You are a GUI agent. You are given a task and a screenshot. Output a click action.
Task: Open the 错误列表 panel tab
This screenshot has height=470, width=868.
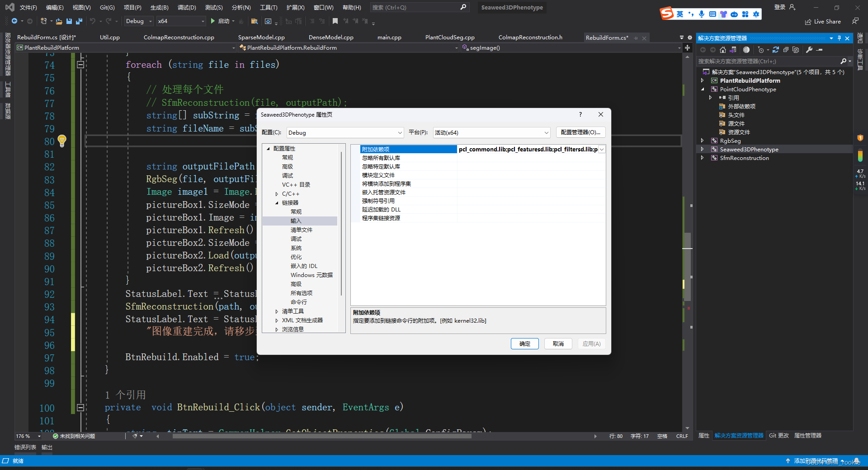click(25, 447)
